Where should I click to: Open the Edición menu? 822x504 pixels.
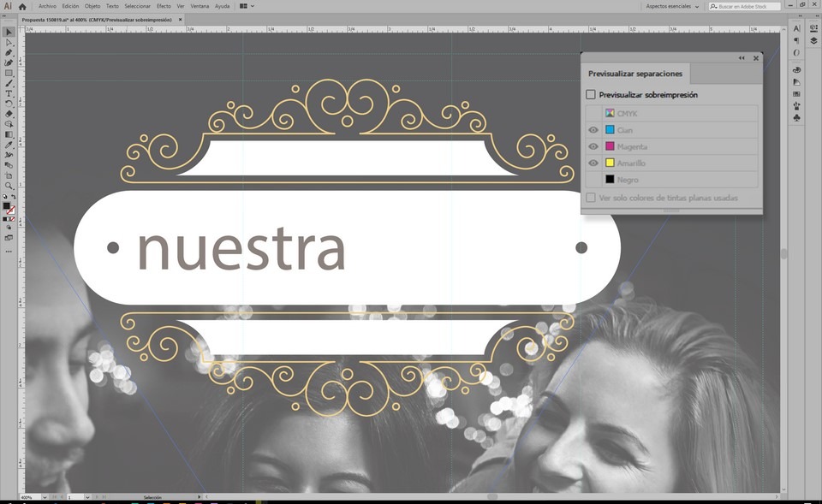coord(70,6)
